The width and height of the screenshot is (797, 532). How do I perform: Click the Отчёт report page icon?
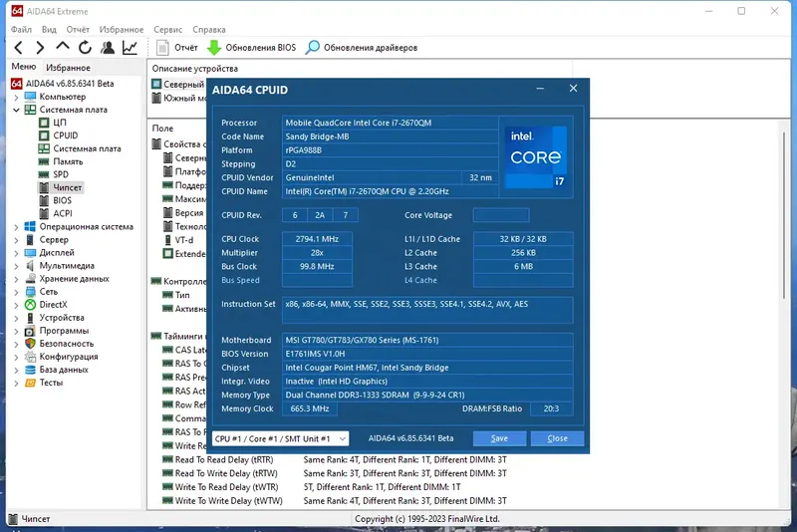click(x=162, y=48)
